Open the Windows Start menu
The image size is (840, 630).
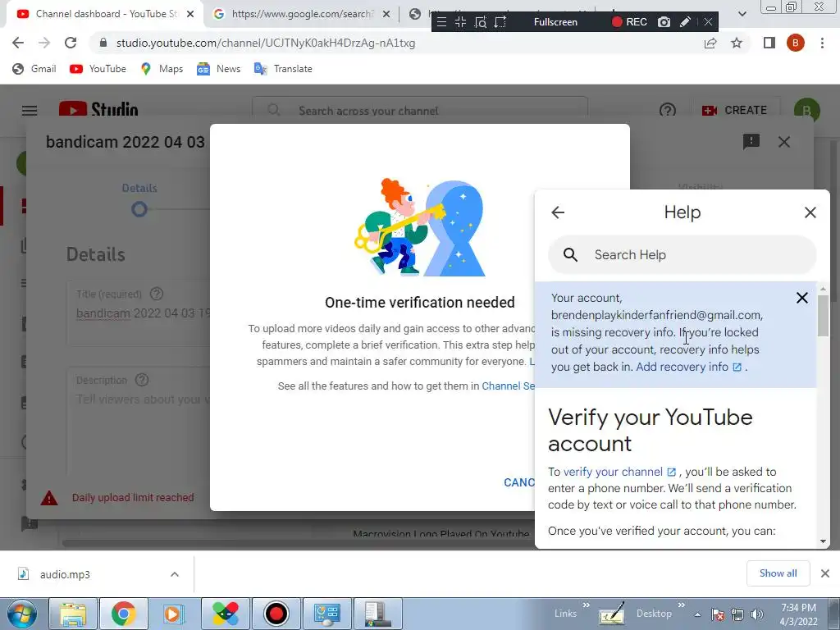[x=21, y=614]
